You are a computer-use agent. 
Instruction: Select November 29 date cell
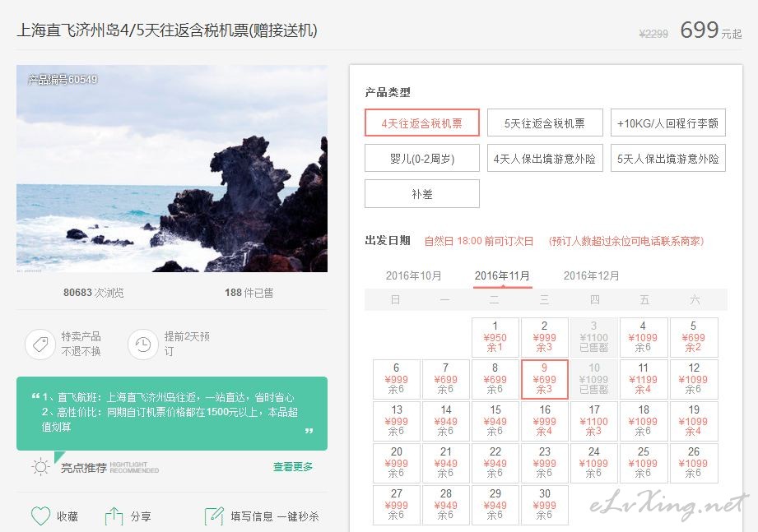[x=495, y=505]
